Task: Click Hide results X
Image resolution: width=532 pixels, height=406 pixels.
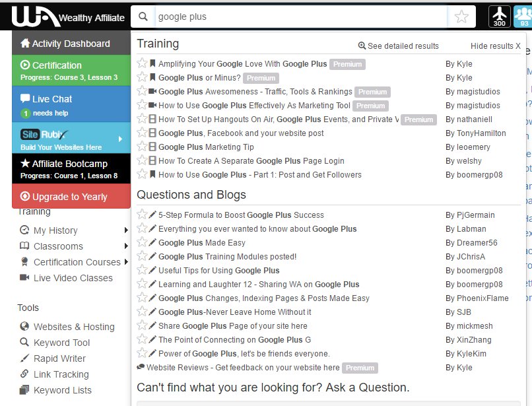Action: (495, 46)
